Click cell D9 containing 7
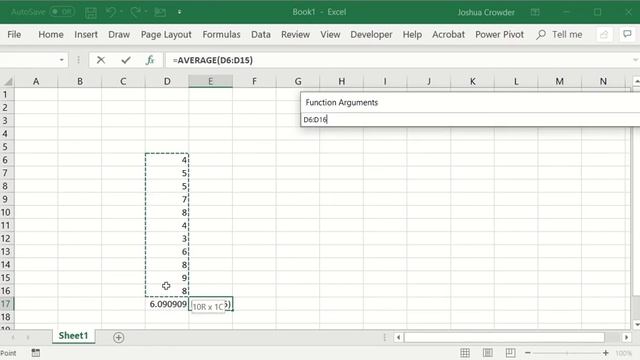Viewport: 640px width, 360px height. pos(167,199)
